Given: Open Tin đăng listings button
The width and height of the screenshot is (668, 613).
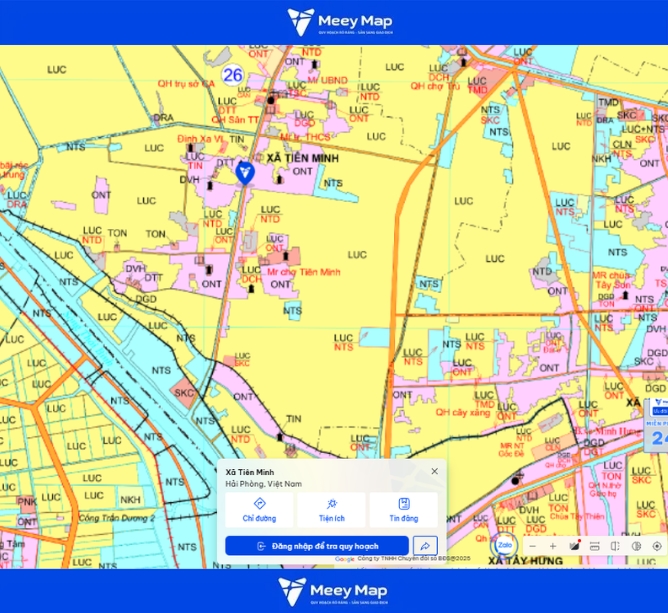Looking at the screenshot, I should tap(403, 510).
